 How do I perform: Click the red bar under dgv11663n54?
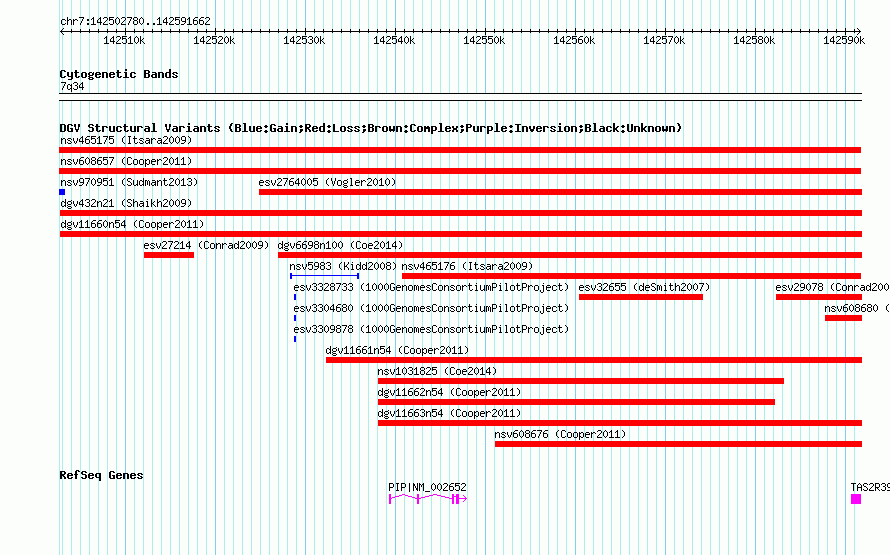pos(620,423)
